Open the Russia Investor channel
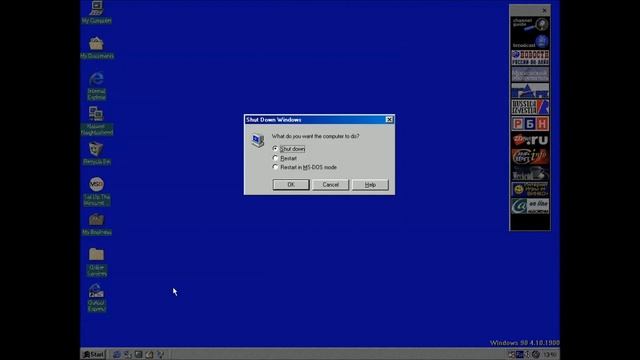This screenshot has height=360, width=640. click(530, 107)
